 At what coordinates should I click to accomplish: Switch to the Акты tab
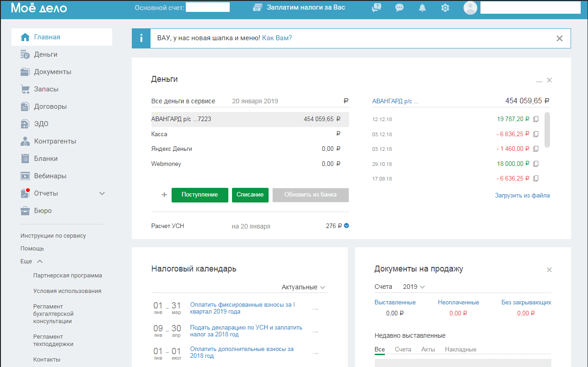pyautogui.click(x=428, y=350)
